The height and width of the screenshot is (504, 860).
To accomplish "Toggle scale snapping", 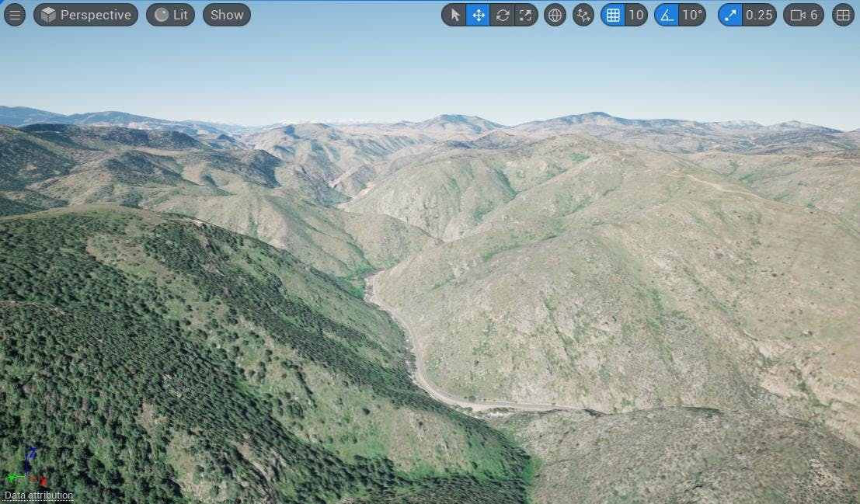I will tap(730, 15).
